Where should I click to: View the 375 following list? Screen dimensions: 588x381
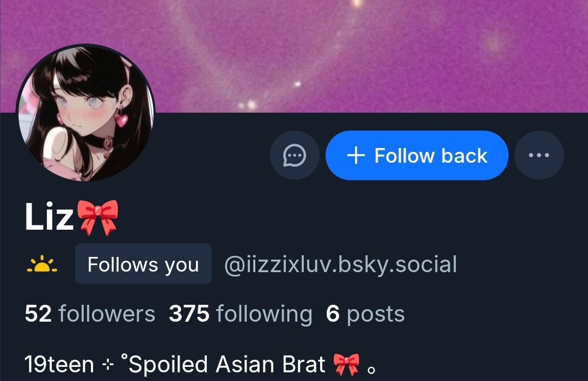pyautogui.click(x=241, y=314)
